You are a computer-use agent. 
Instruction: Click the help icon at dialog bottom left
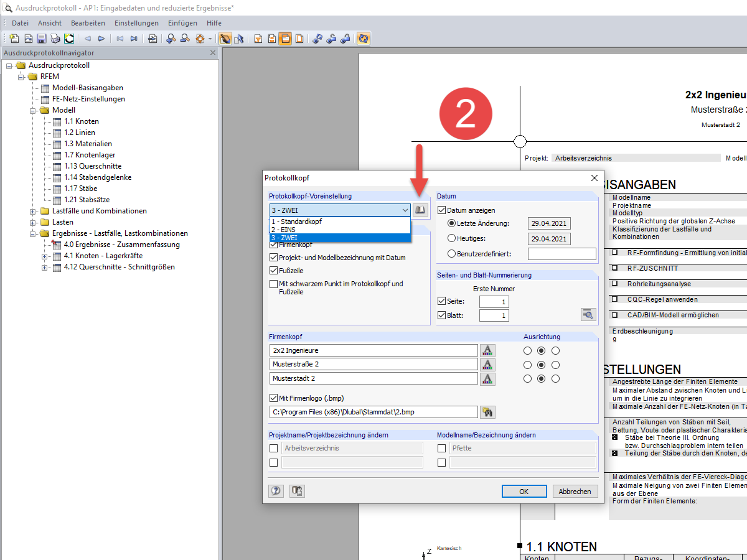[276, 491]
